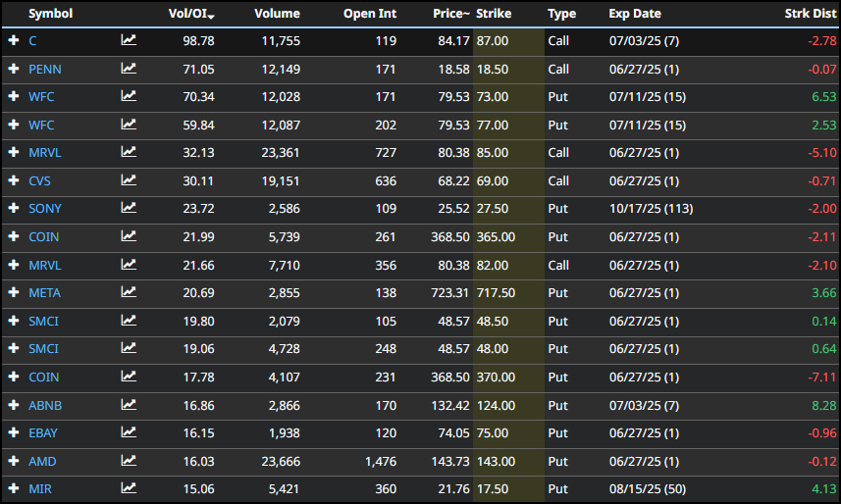
Task: Open WFC symbol link with strike 77.00
Action: point(41,126)
